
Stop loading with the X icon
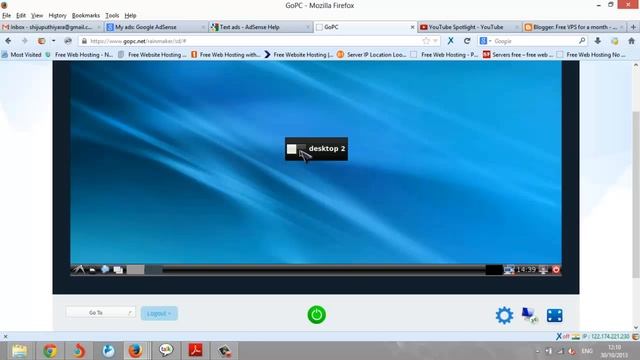[x=451, y=41]
